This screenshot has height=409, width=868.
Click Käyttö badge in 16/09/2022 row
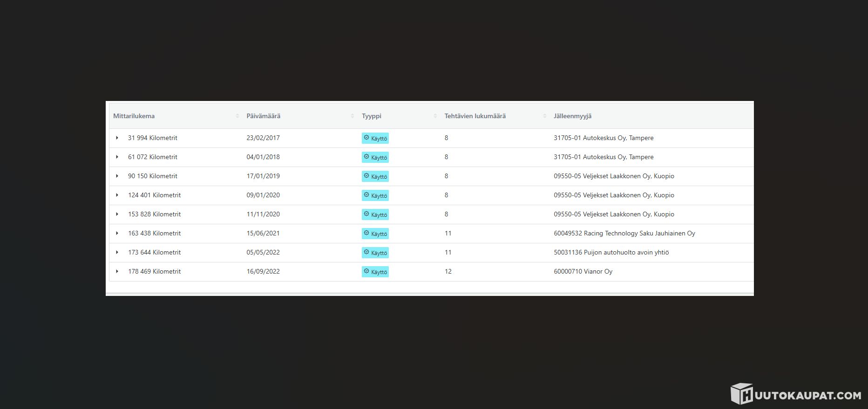tap(375, 272)
